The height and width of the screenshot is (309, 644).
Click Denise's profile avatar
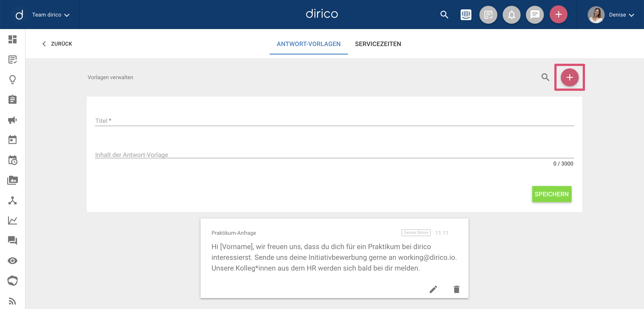click(596, 15)
